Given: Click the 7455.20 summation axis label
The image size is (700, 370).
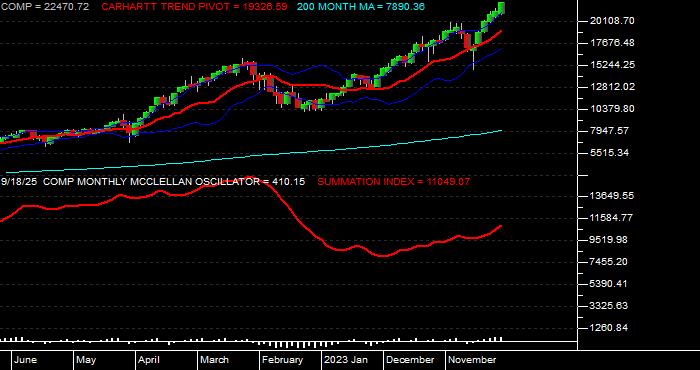Looking at the screenshot, I should [609, 262].
